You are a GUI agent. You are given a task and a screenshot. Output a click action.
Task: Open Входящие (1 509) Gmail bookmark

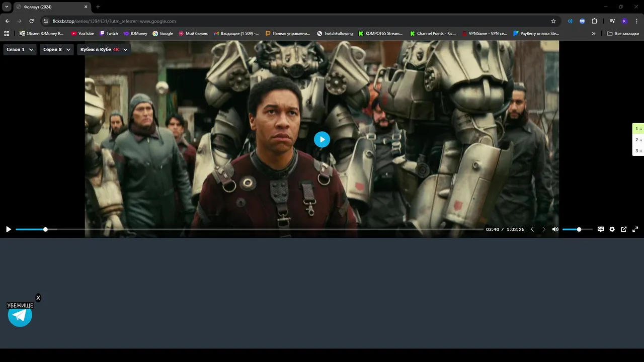(x=236, y=34)
